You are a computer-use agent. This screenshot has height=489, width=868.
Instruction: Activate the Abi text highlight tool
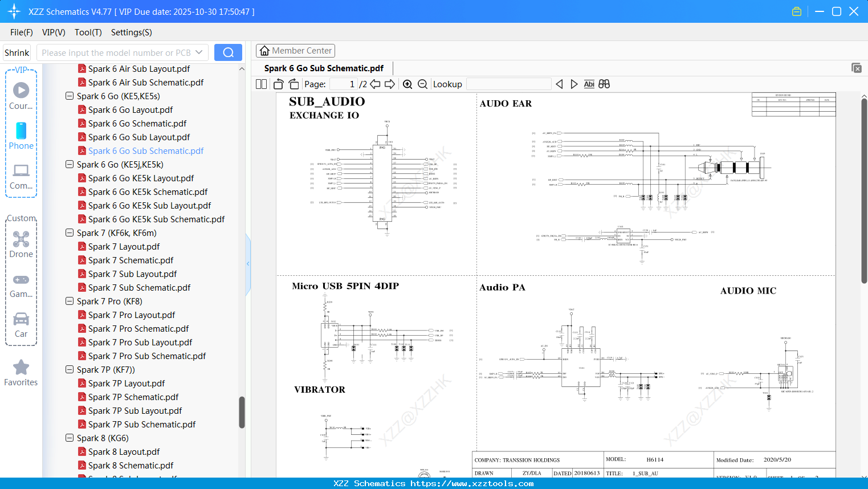589,84
